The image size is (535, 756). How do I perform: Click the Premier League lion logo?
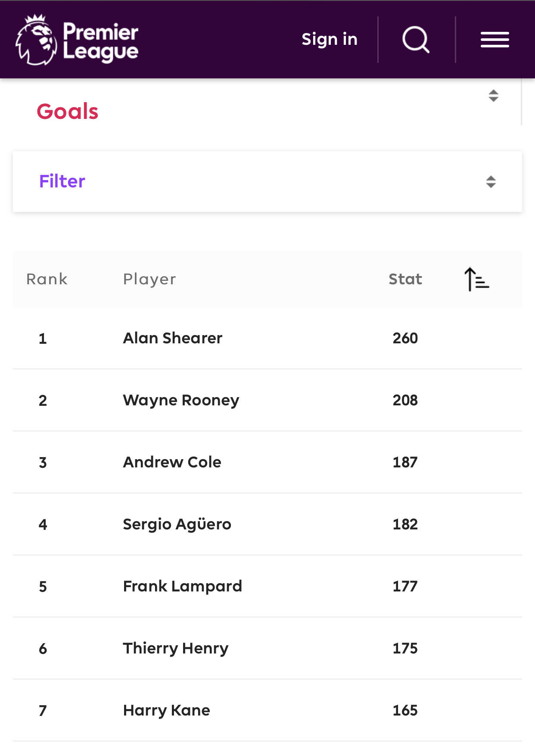36,40
